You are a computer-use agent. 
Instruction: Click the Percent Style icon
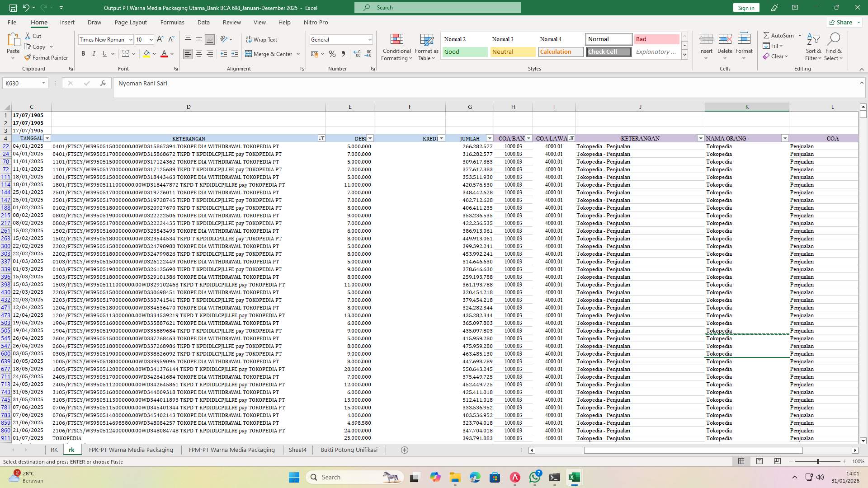tap(332, 54)
